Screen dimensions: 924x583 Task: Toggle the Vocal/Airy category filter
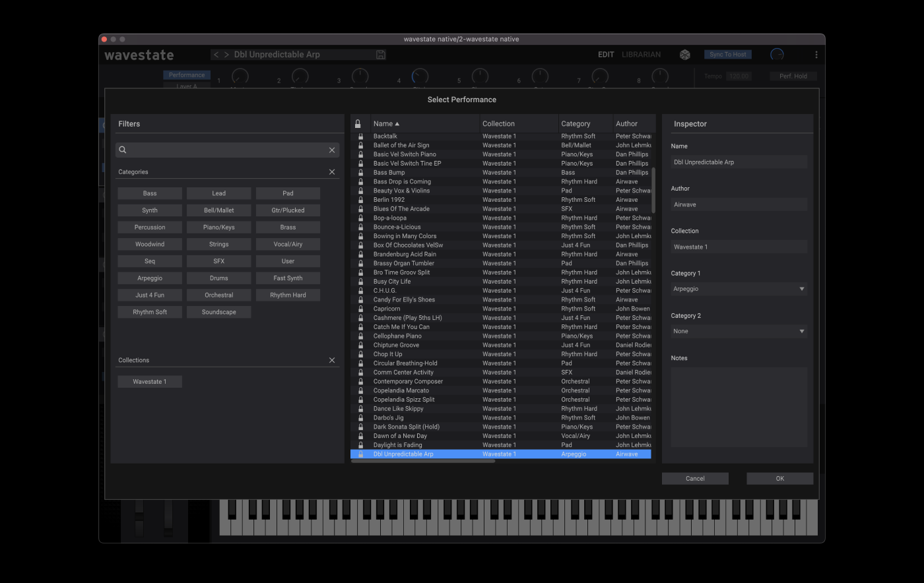pos(288,244)
